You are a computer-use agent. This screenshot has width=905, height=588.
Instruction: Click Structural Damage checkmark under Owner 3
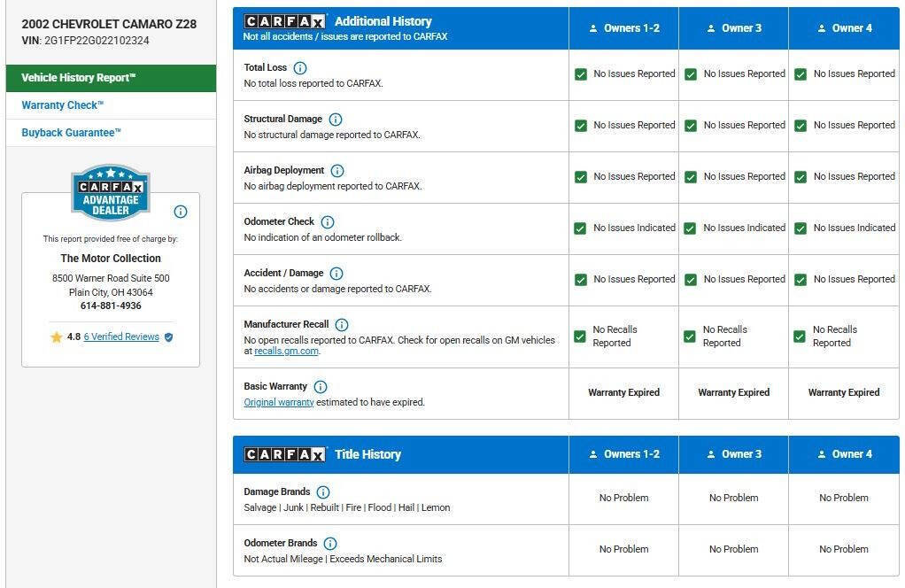pyautogui.click(x=691, y=126)
